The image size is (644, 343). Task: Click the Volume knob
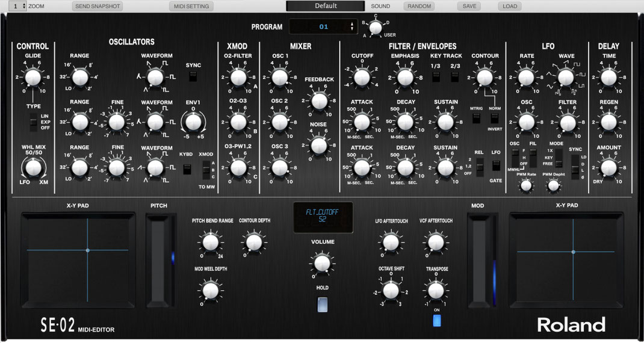[322, 263]
